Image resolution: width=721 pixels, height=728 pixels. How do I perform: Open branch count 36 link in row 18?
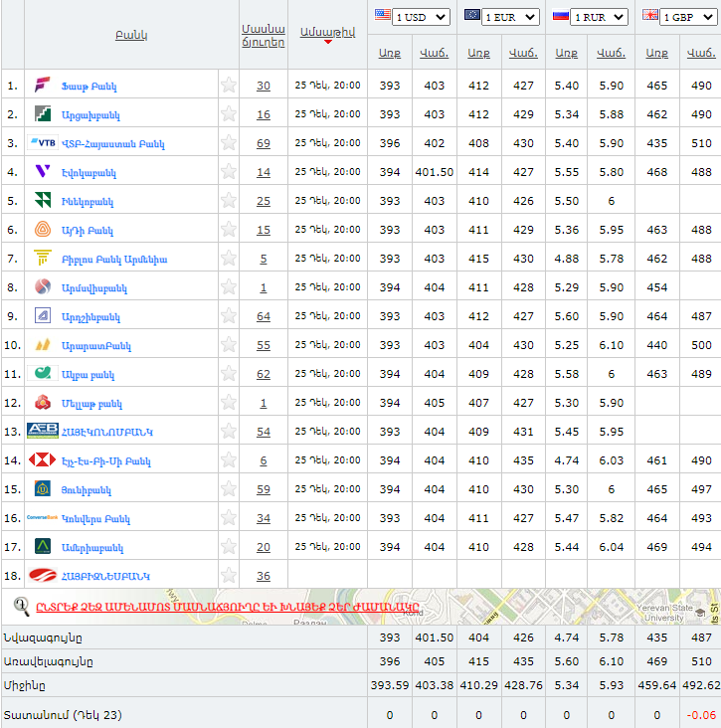tap(264, 576)
